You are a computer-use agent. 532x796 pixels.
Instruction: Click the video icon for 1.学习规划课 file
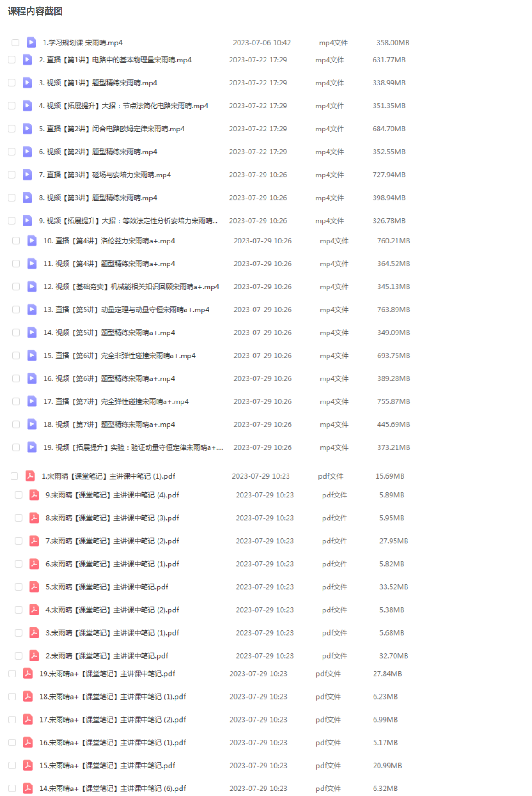[31, 43]
